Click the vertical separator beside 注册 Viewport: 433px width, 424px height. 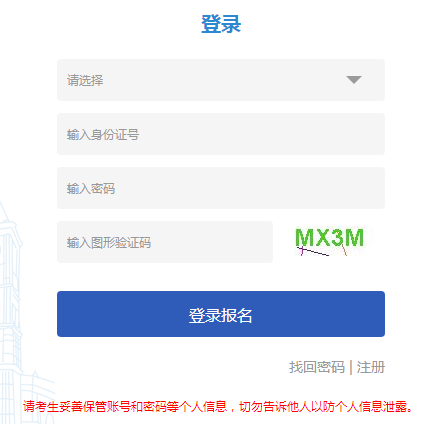pos(351,367)
